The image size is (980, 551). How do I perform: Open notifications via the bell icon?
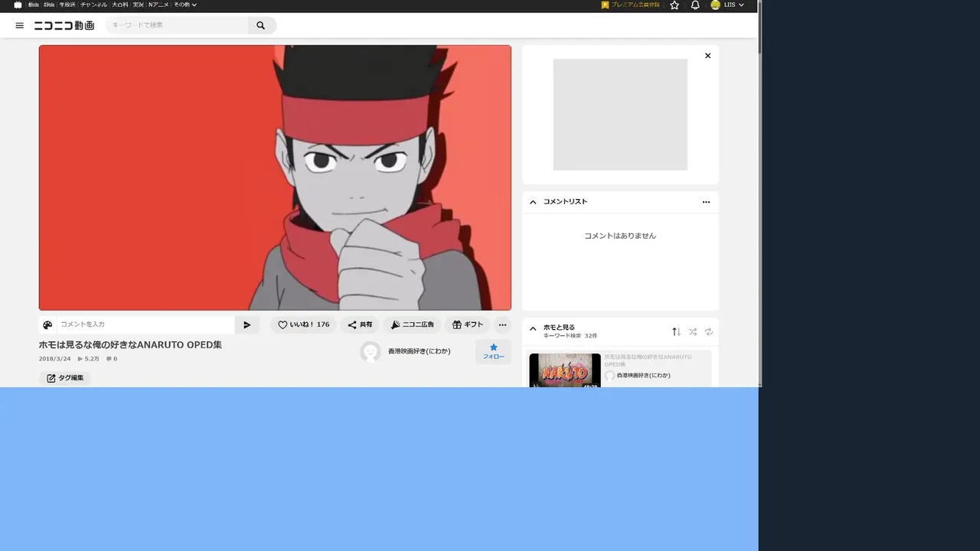pos(695,5)
